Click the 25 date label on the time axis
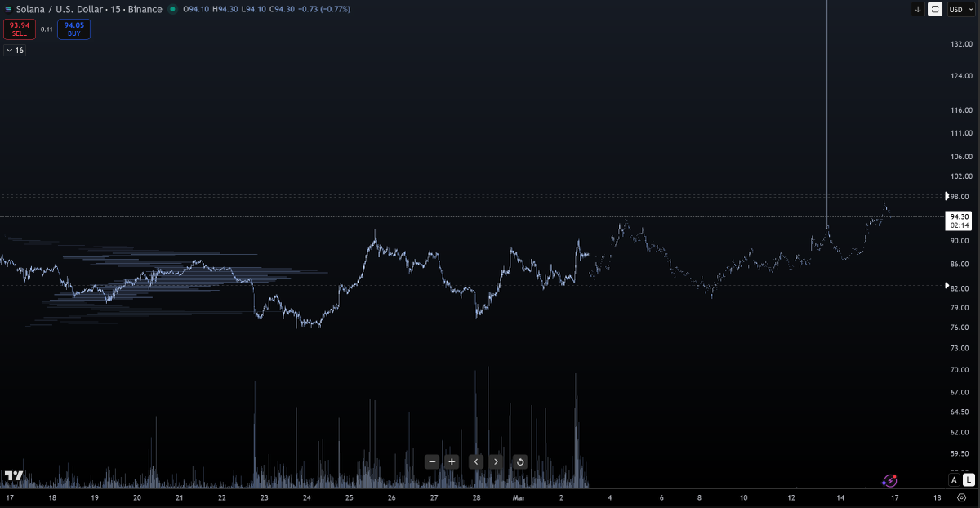 coord(349,497)
